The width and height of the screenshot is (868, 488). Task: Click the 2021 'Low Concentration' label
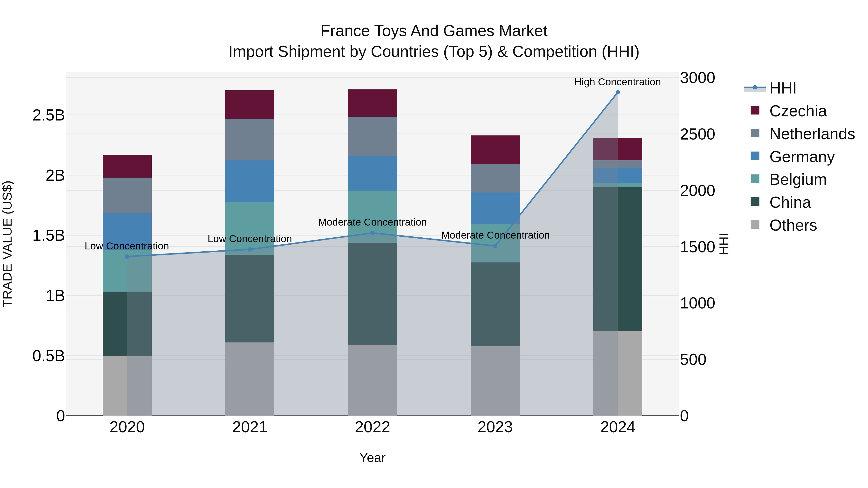click(x=250, y=239)
